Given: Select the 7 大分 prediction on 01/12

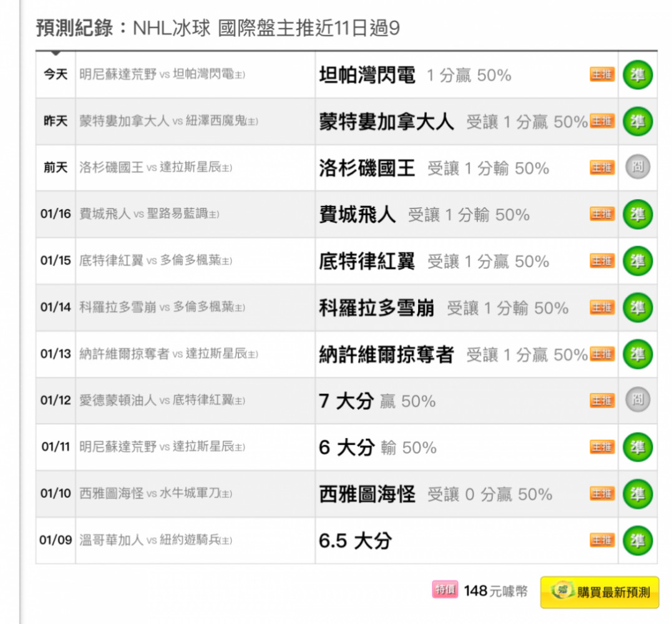Looking at the screenshot, I should click(346, 401).
